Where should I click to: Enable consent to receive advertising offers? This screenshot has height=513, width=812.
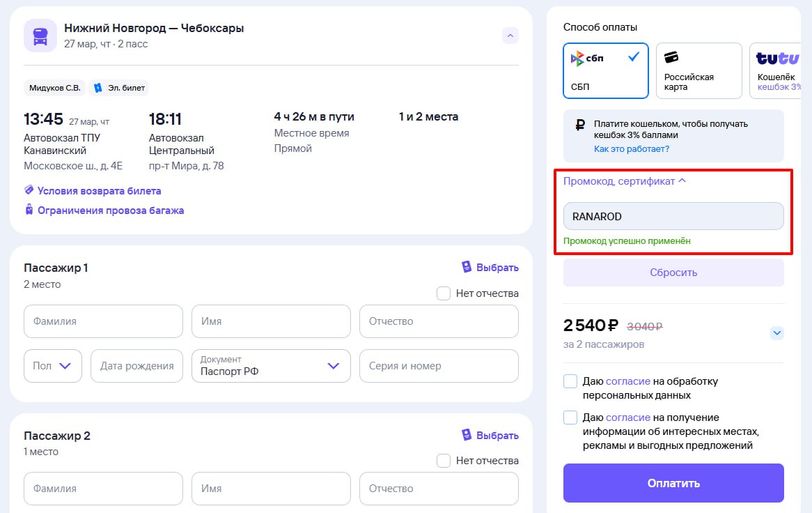570,418
